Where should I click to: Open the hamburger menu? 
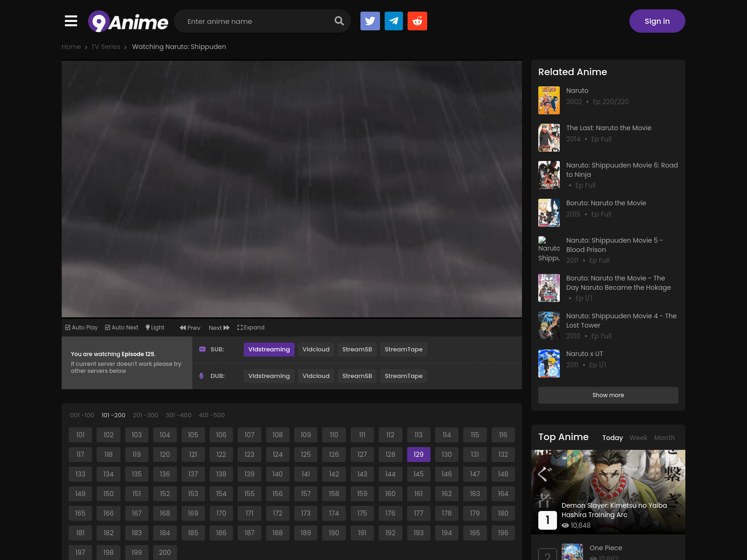[71, 21]
